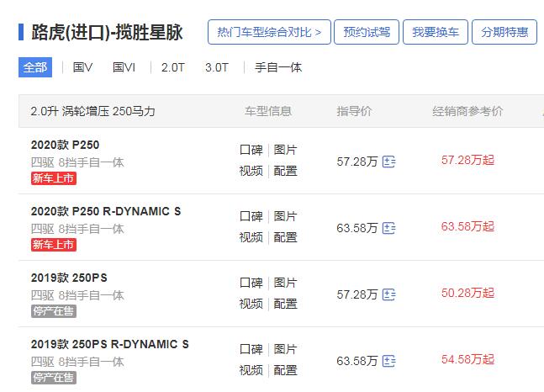Open 视频 for 2019款 250PS
The height and width of the screenshot is (392, 544).
point(251,304)
